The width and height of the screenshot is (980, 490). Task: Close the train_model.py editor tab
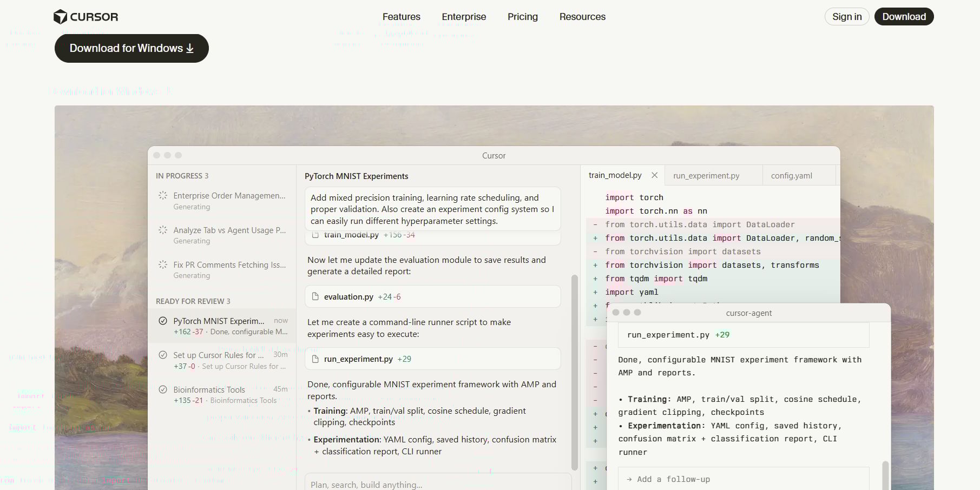coord(655,175)
